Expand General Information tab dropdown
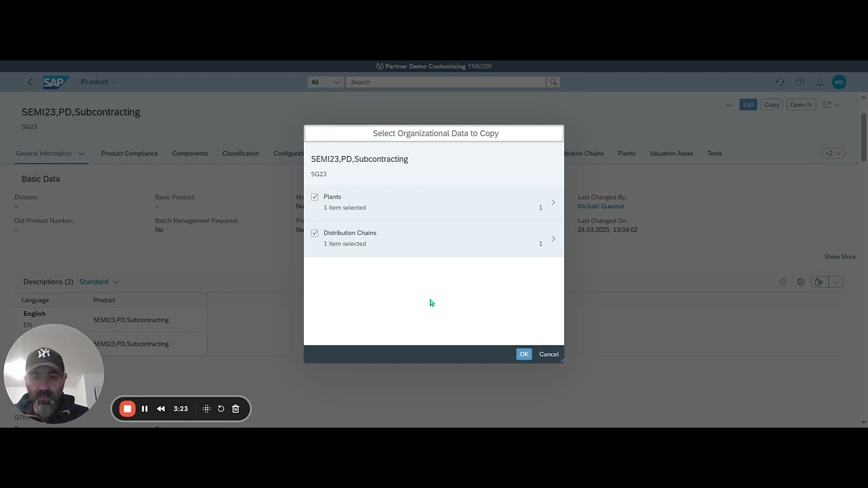 [82, 154]
